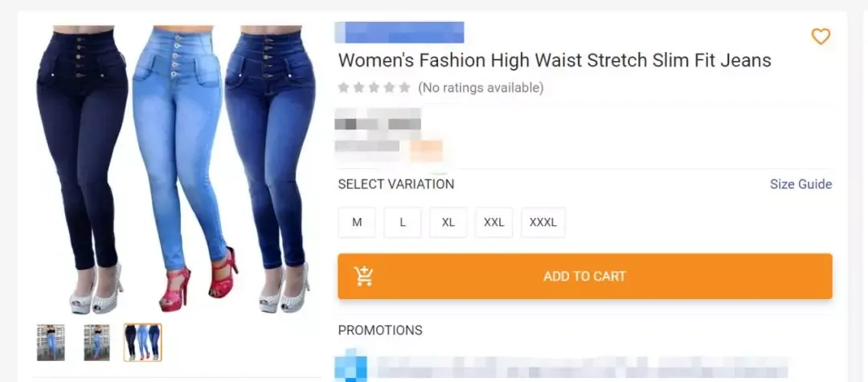
Task: Select size M variation
Action: [357, 223]
